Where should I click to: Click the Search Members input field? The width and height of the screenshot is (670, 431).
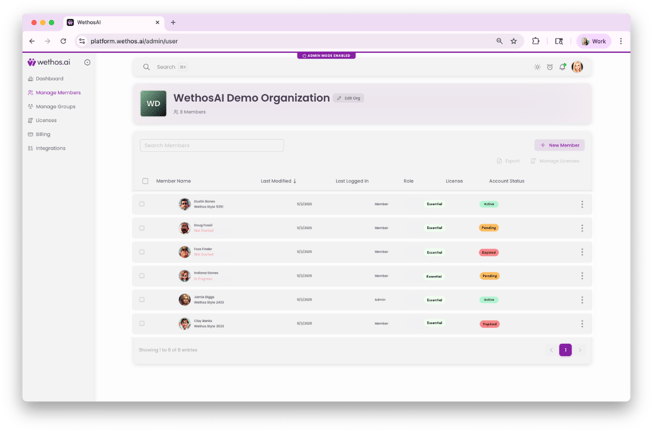[212, 146]
